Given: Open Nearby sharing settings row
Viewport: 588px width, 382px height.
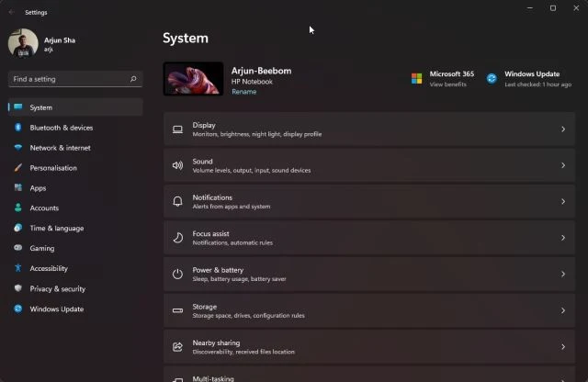Looking at the screenshot, I should pos(369,347).
